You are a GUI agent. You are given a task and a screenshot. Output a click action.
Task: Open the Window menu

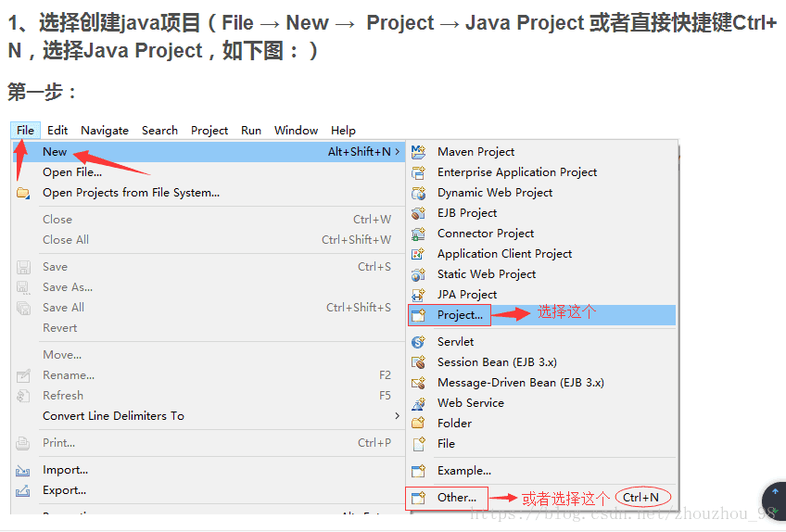[x=296, y=131]
